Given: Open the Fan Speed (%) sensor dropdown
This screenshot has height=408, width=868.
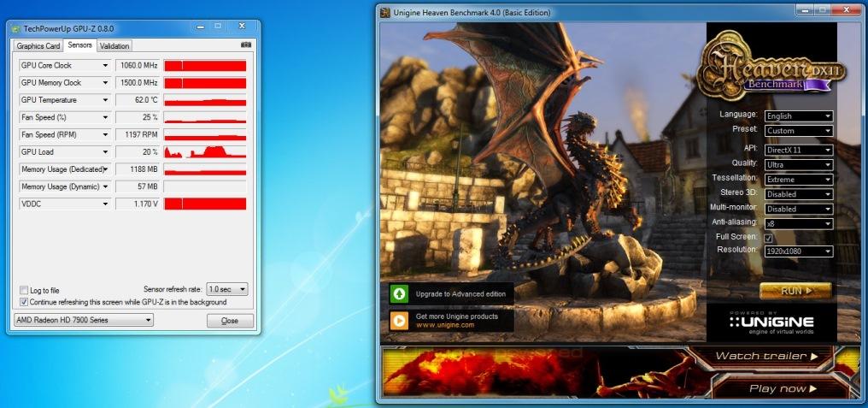Looking at the screenshot, I should (x=65, y=117).
